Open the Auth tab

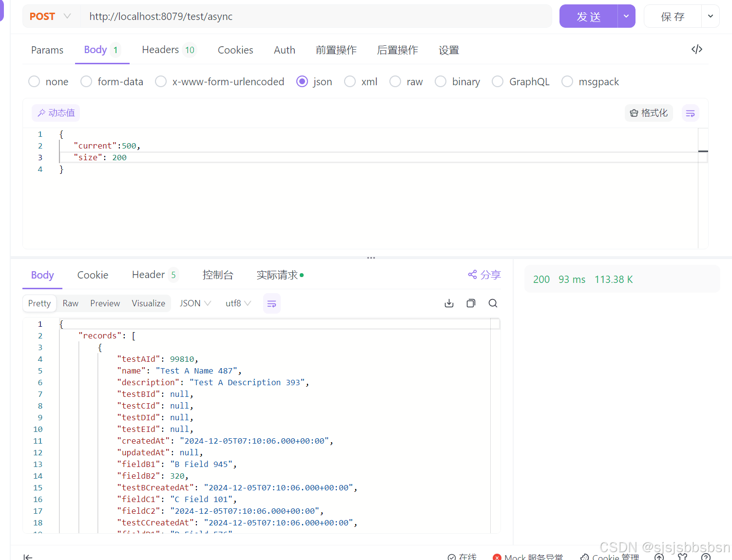point(285,50)
